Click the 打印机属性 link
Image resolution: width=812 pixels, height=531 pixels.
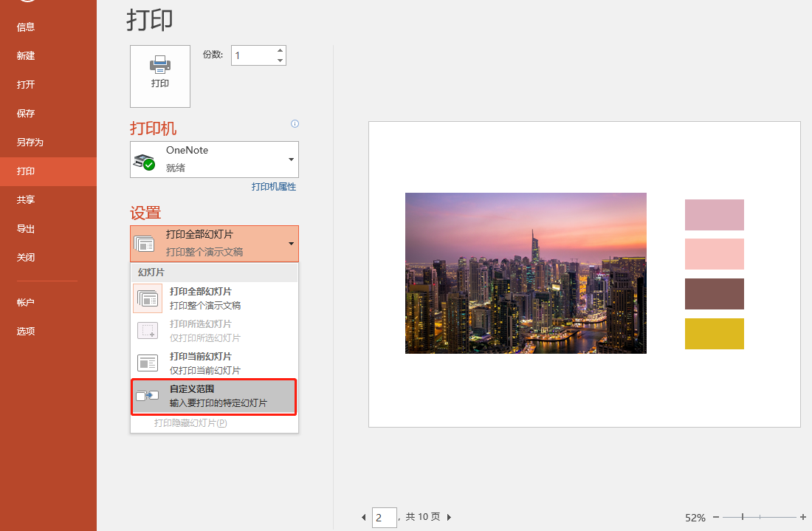click(273, 186)
